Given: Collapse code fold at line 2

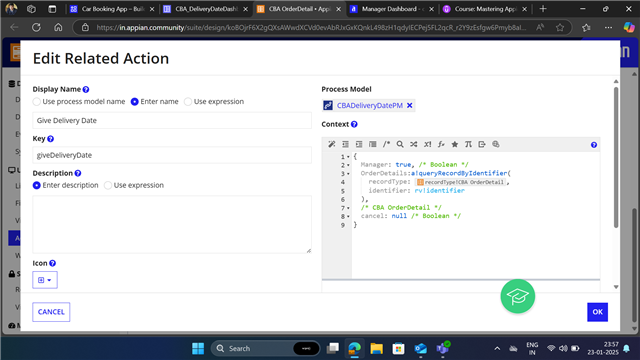Looking at the screenshot, I should click(x=348, y=165).
